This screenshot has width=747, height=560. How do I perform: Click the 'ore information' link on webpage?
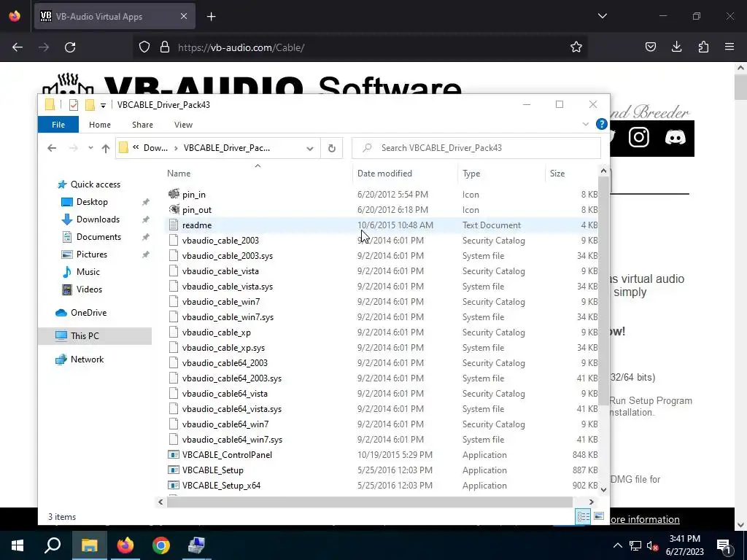[645, 519]
